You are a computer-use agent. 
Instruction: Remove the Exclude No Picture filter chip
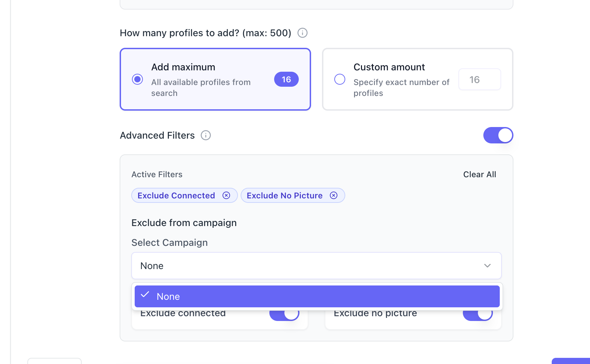tap(334, 195)
